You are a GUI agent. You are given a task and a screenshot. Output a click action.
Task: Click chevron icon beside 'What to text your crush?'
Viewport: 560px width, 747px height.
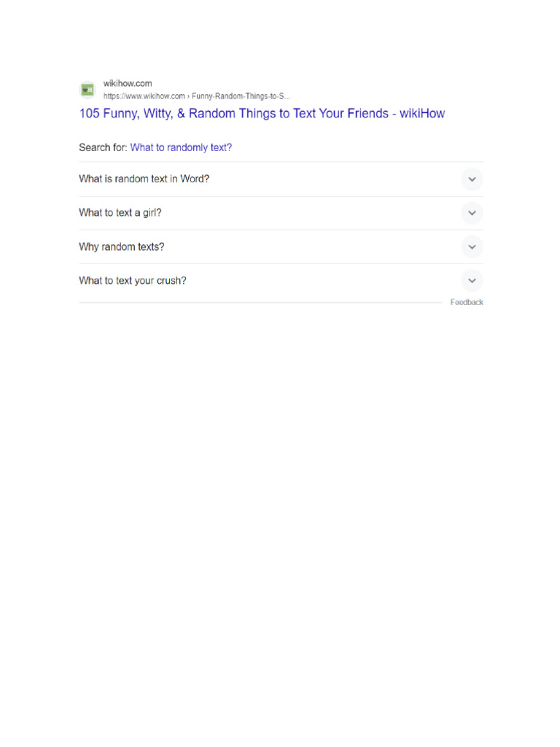click(x=472, y=281)
